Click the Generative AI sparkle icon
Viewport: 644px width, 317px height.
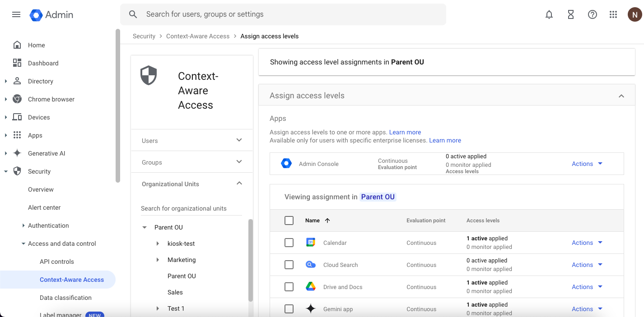(x=17, y=153)
